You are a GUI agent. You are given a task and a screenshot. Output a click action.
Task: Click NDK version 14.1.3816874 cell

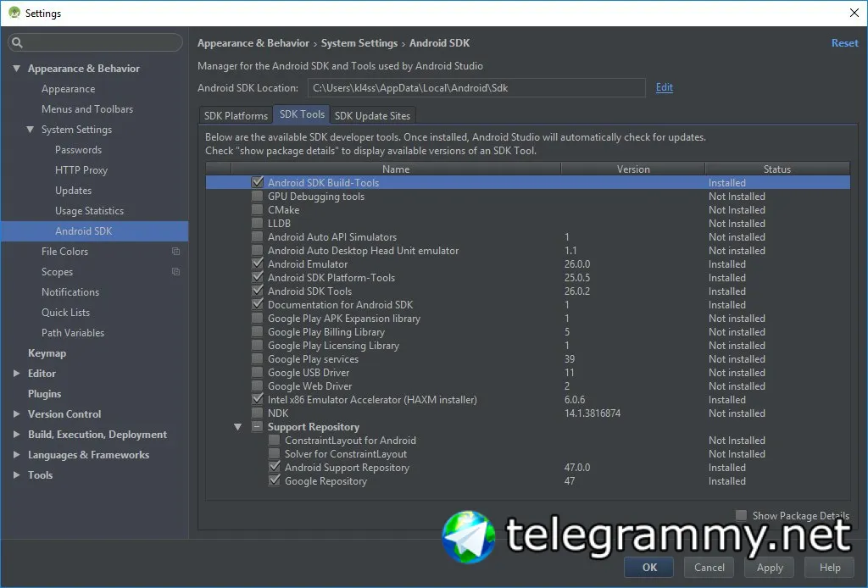pos(593,413)
